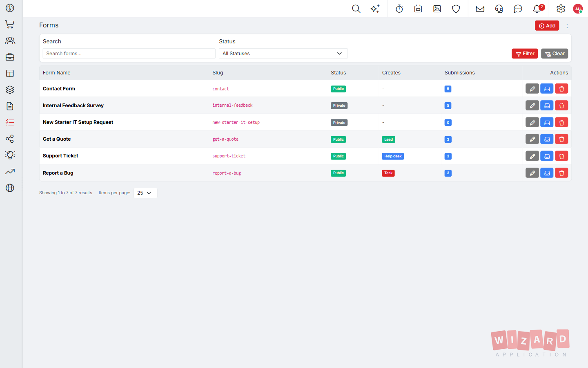This screenshot has width=588, height=368.
Task: Open the shield security icon
Action: pos(456,9)
